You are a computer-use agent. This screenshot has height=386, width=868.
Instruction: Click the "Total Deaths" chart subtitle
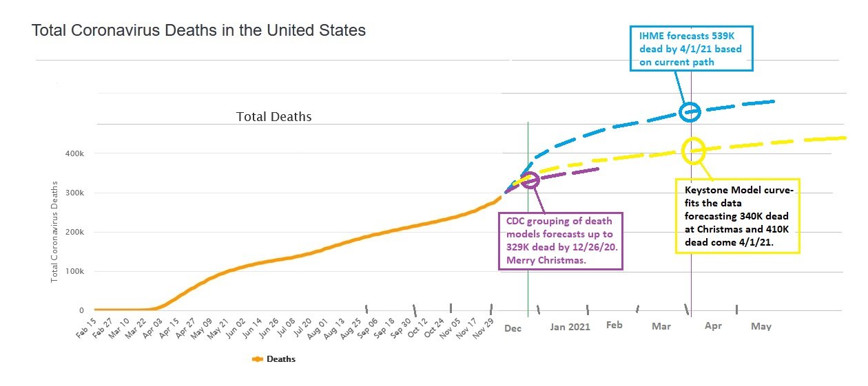tap(273, 116)
